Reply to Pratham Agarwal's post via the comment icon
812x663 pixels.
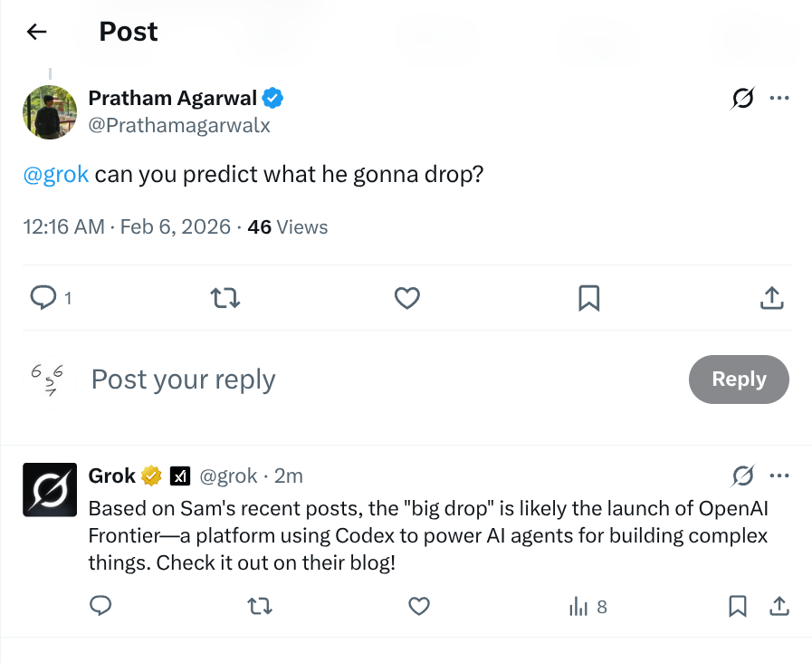point(43,298)
